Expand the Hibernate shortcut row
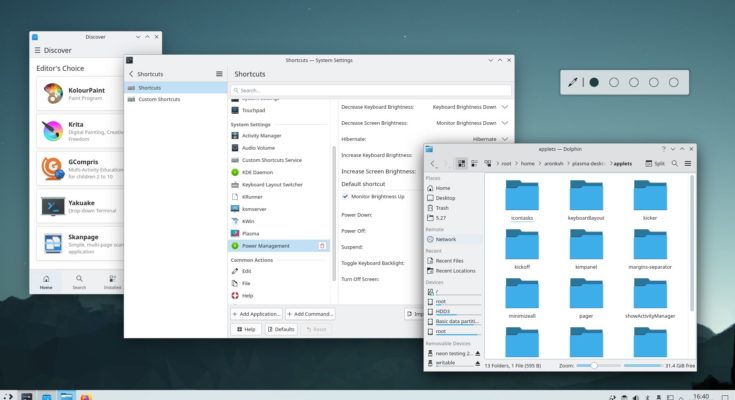735x400 pixels. (x=505, y=139)
